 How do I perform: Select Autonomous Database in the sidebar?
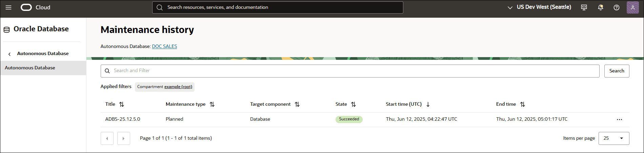pos(30,68)
